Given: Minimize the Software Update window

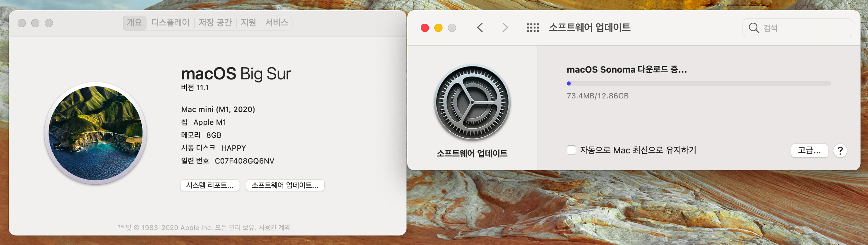Looking at the screenshot, I should pos(438,28).
